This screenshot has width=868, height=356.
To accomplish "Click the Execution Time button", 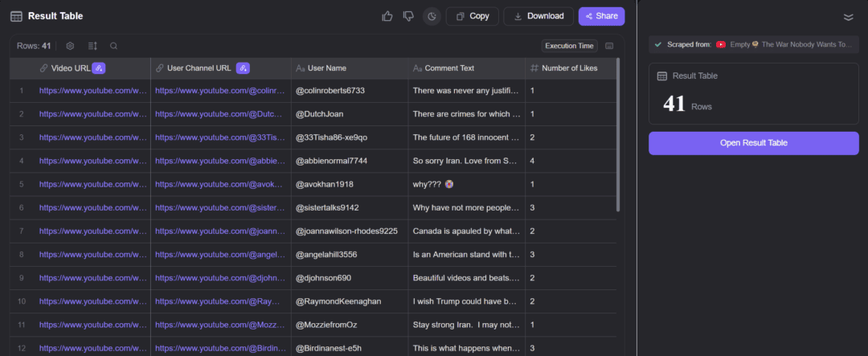I will 570,46.
